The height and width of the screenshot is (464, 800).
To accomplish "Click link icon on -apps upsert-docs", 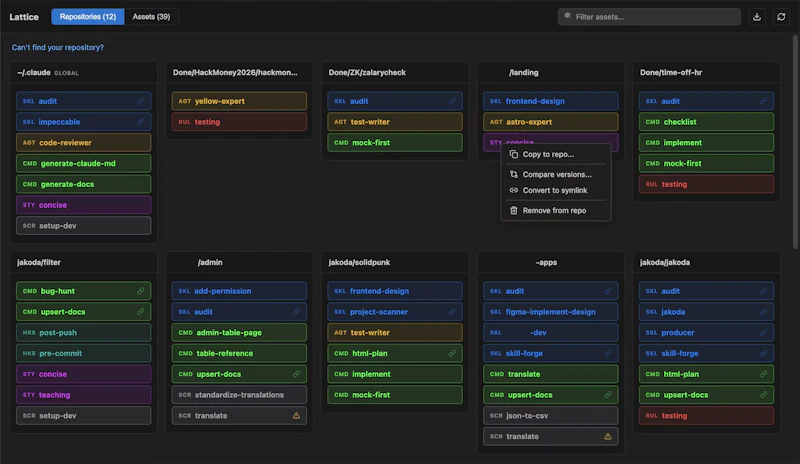I will (x=608, y=395).
